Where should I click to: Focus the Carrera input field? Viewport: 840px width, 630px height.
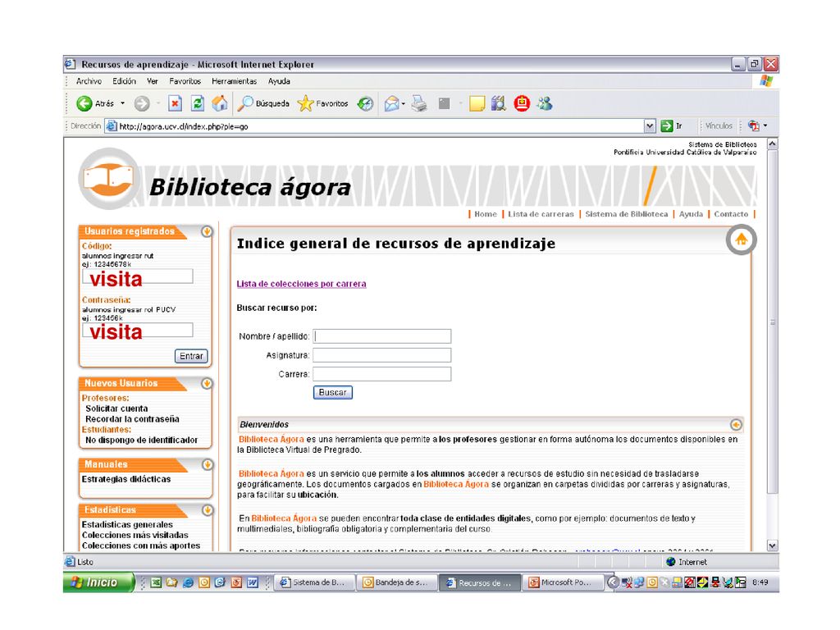(382, 374)
